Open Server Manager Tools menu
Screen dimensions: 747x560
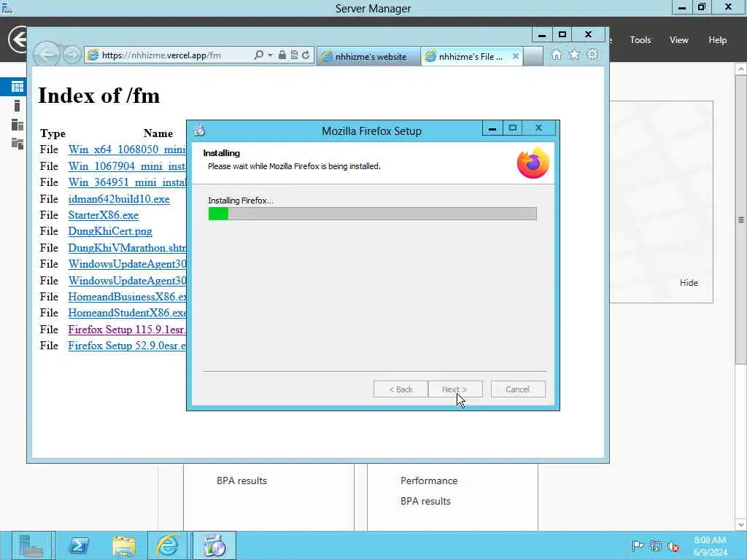[x=640, y=40]
